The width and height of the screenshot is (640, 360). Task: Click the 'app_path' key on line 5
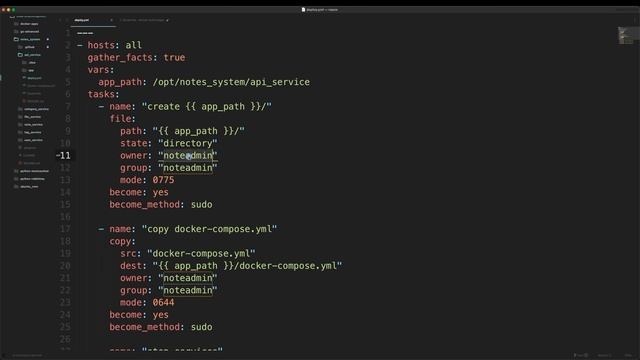tap(120, 82)
